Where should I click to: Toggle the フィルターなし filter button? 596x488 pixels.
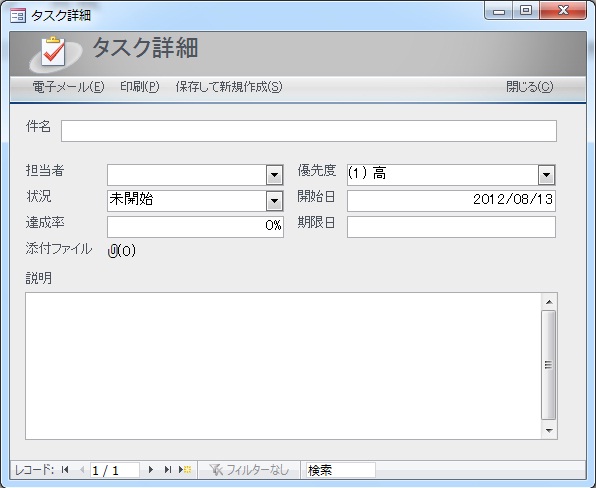(249, 470)
